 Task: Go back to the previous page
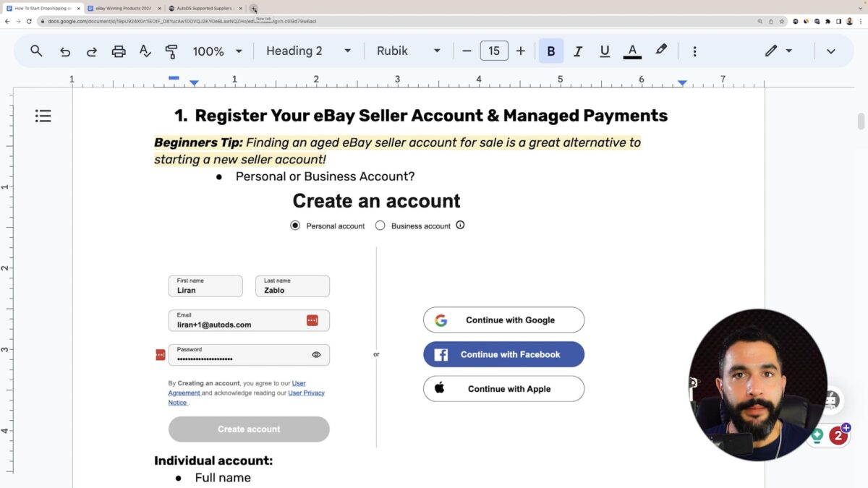(x=7, y=22)
